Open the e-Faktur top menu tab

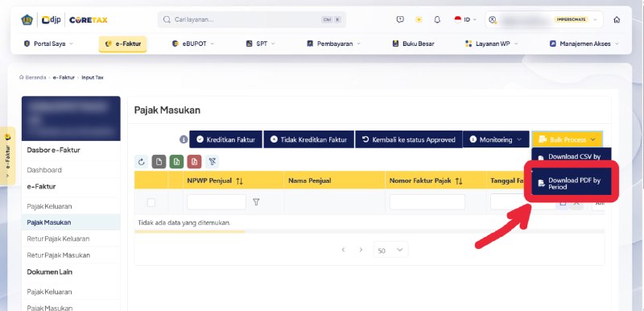click(x=123, y=44)
